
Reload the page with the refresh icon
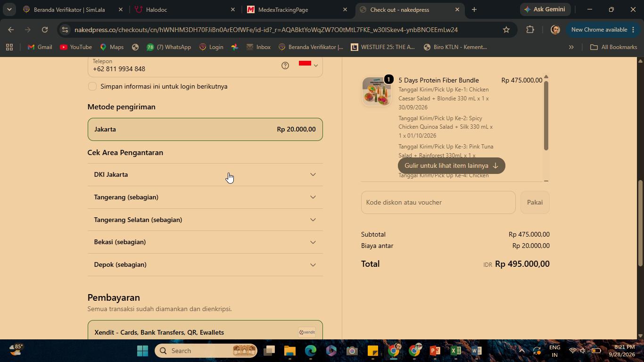(45, 30)
